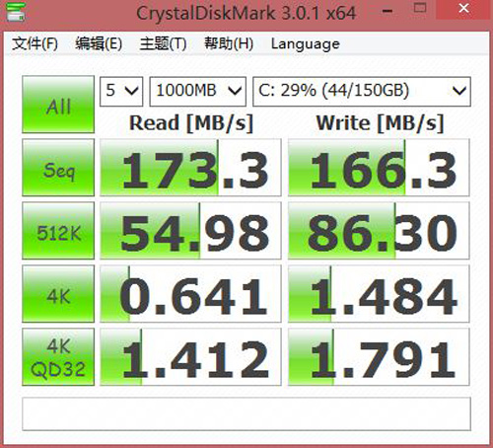Open the 帮助(H) menu
The height and width of the screenshot is (448, 493).
(x=229, y=43)
